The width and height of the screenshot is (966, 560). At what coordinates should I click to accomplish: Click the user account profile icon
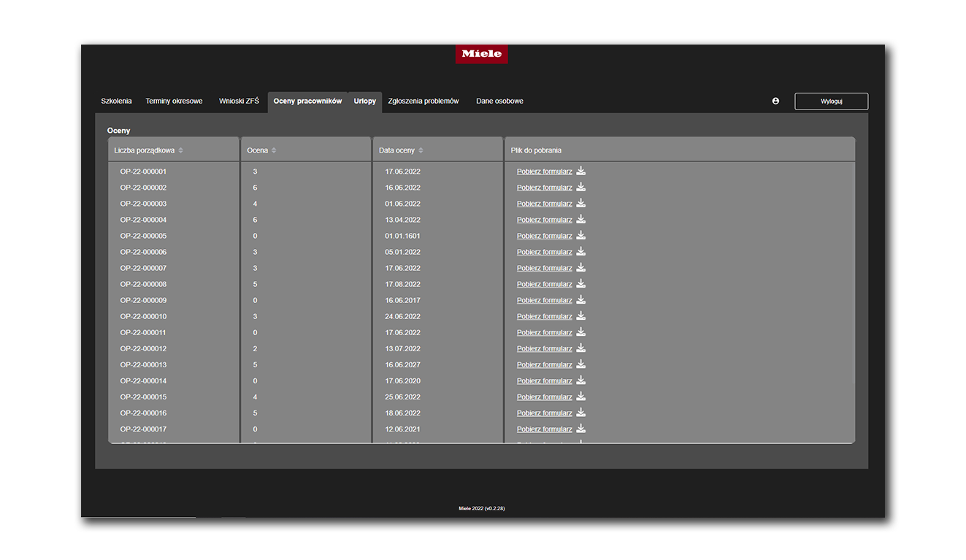point(775,101)
